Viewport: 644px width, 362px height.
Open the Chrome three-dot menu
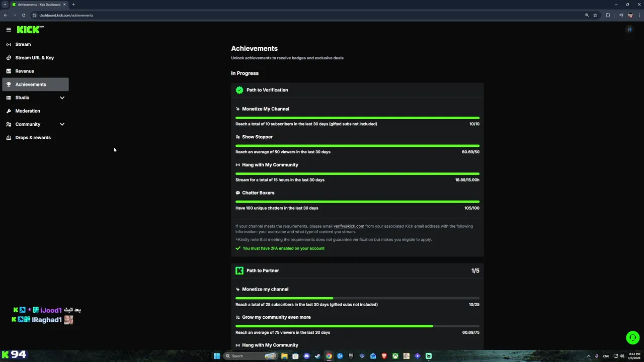[638, 15]
